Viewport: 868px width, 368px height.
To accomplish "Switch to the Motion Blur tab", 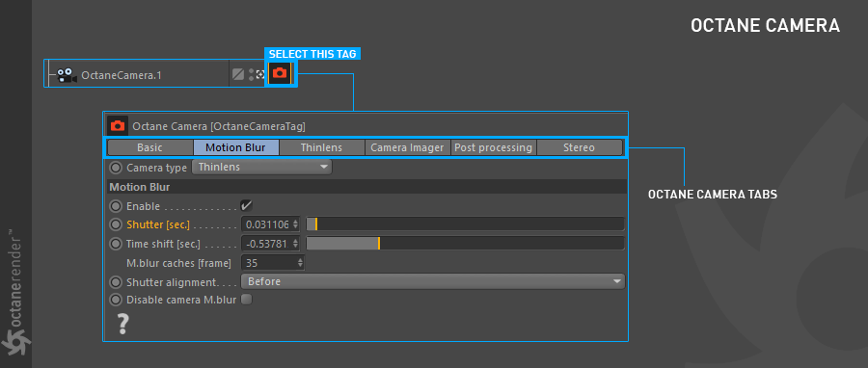I will [236, 147].
